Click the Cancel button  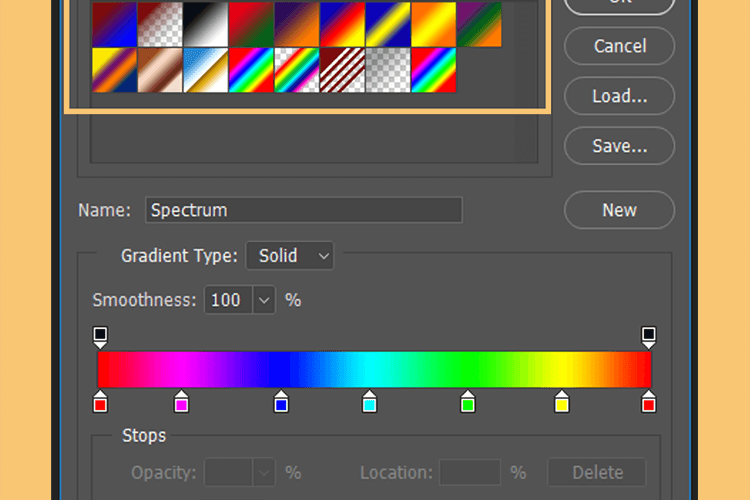point(619,46)
